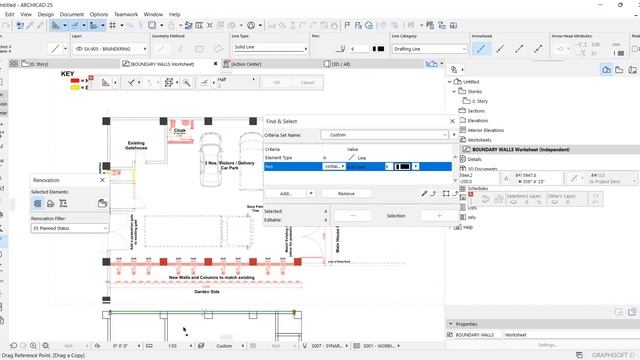Screen dimensions: 640x360
Task: Close the Find & Select dialog
Action: click(x=452, y=121)
